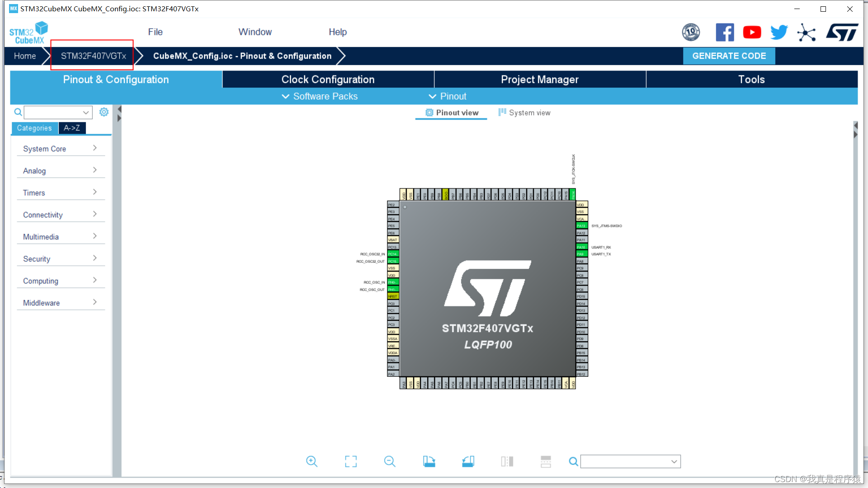Open the Software Packs dropdown

point(320,96)
